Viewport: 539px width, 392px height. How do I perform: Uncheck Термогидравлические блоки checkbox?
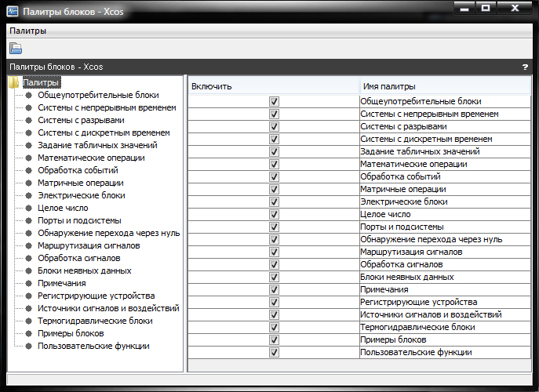pos(274,327)
